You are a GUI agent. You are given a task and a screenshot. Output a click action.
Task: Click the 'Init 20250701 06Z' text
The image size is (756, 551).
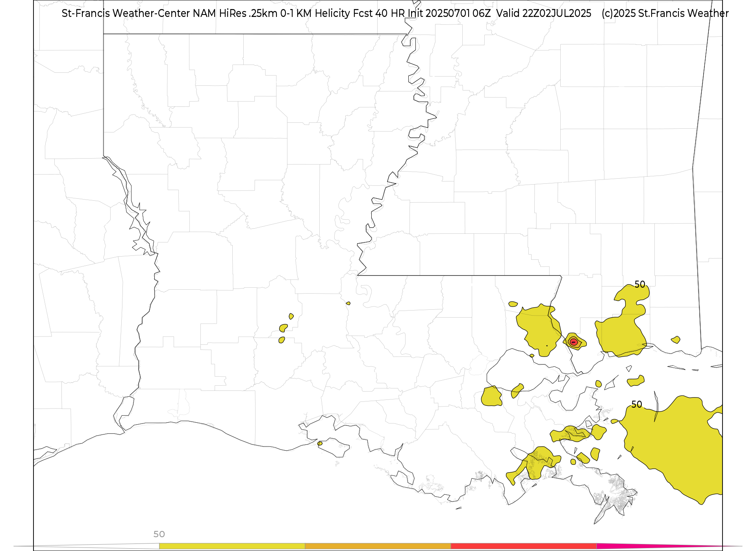click(449, 13)
